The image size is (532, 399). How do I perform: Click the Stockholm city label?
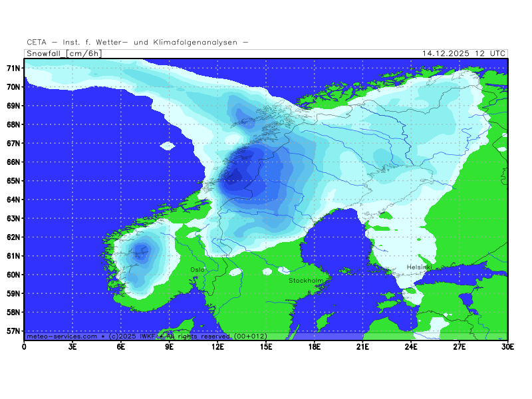pyautogui.click(x=306, y=281)
